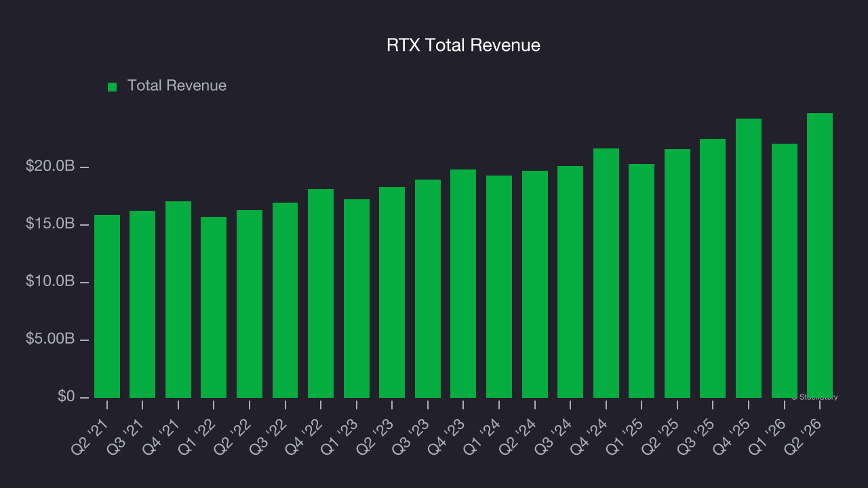Click the green Total Revenue legend swatch
The image size is (868, 488).
pos(113,87)
